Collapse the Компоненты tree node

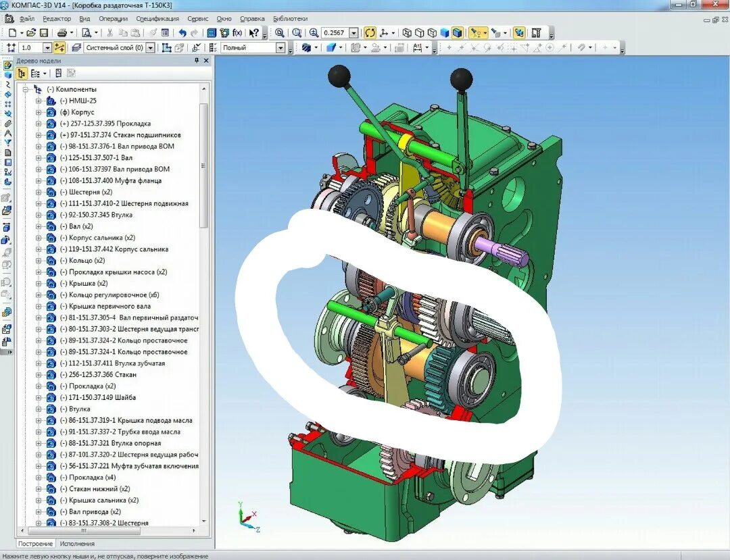(x=26, y=89)
